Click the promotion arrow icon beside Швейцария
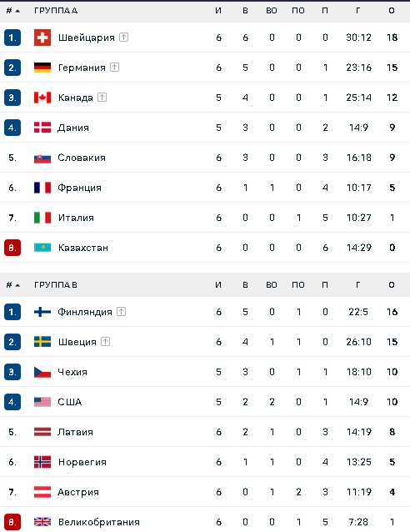 tap(124, 37)
